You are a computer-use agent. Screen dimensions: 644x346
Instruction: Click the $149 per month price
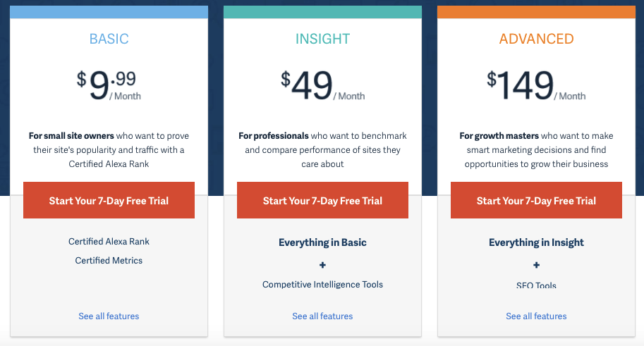tap(536, 86)
